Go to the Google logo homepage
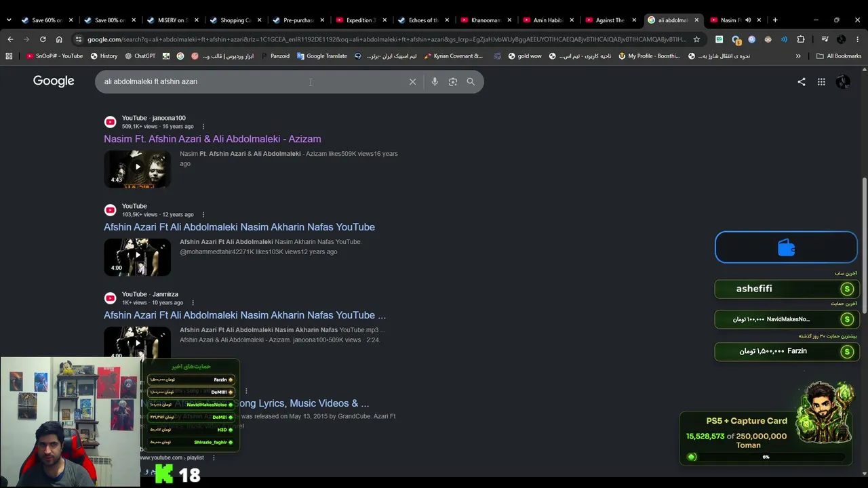This screenshot has width=868, height=488. 54,81
